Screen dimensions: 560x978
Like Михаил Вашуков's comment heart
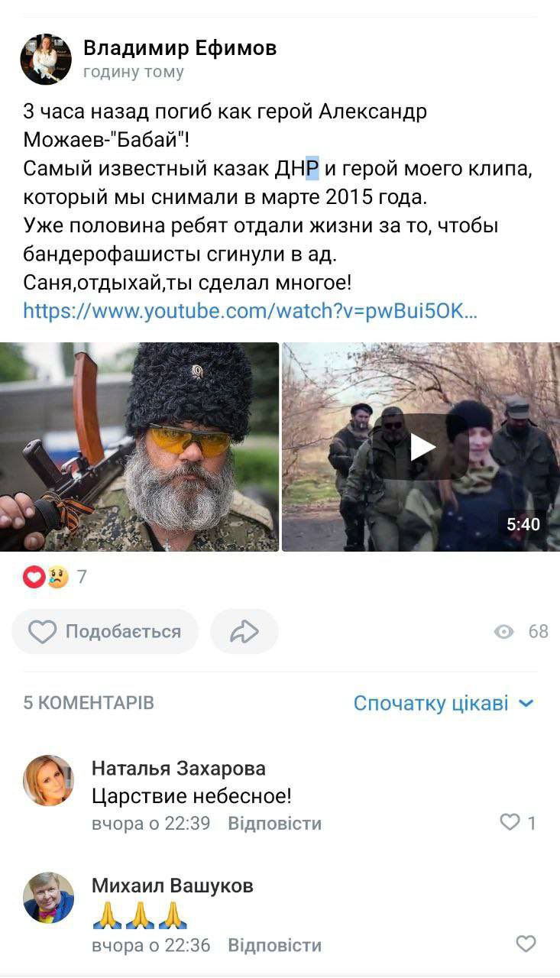pyautogui.click(x=526, y=944)
